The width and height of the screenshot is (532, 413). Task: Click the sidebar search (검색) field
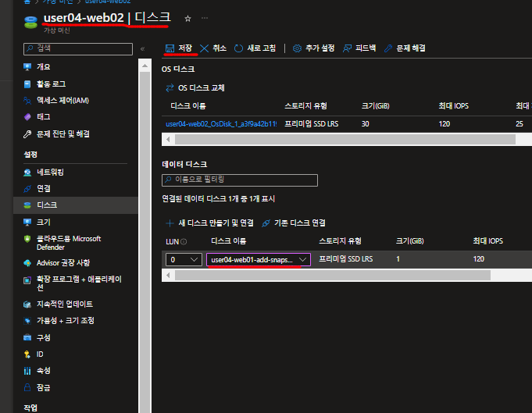[x=78, y=49]
